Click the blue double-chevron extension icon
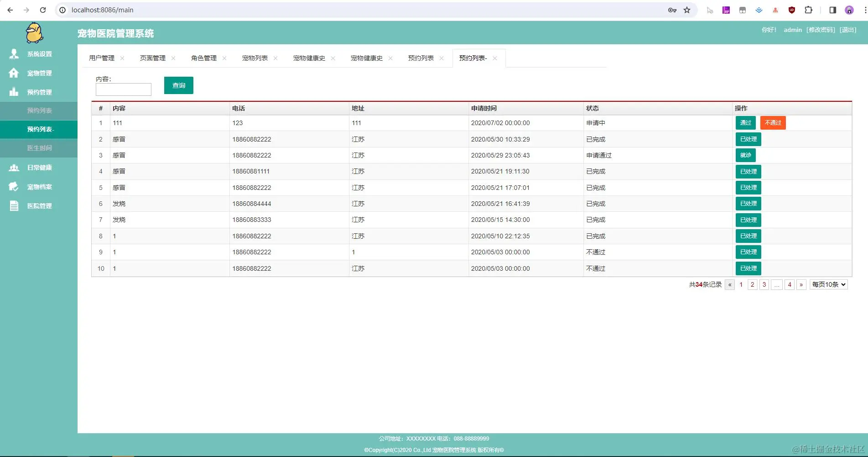 click(759, 10)
